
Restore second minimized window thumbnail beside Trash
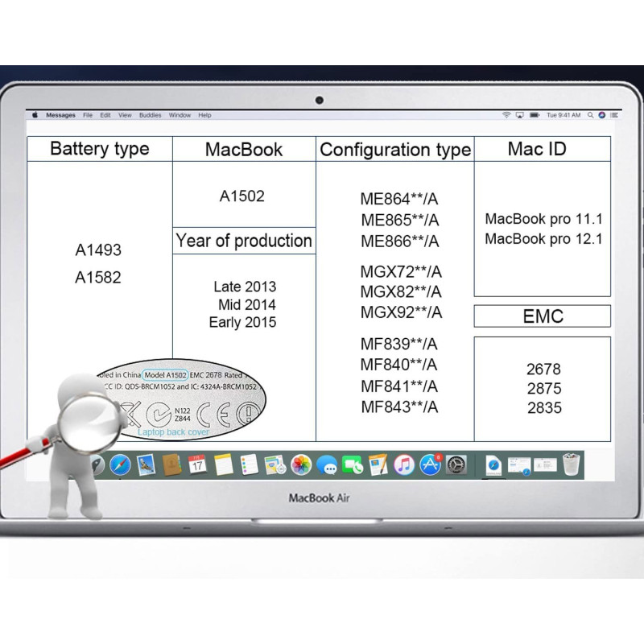pyautogui.click(x=545, y=465)
